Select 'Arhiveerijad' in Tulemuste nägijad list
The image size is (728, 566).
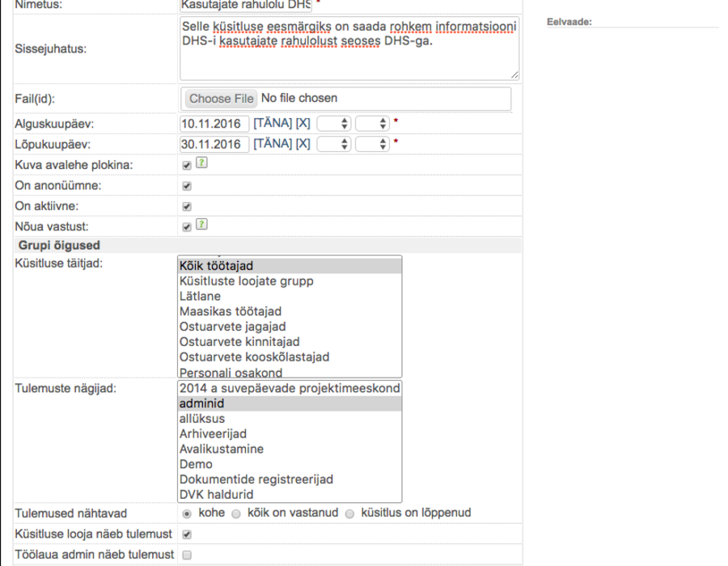290,434
